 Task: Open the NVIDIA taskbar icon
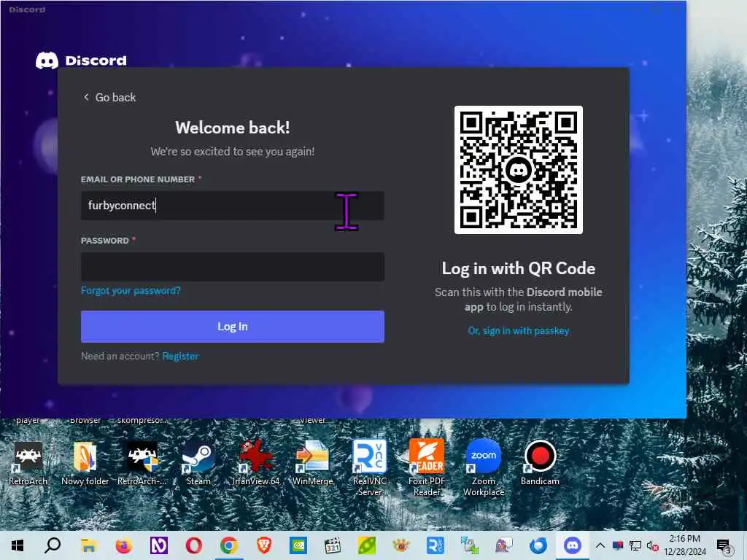click(298, 545)
